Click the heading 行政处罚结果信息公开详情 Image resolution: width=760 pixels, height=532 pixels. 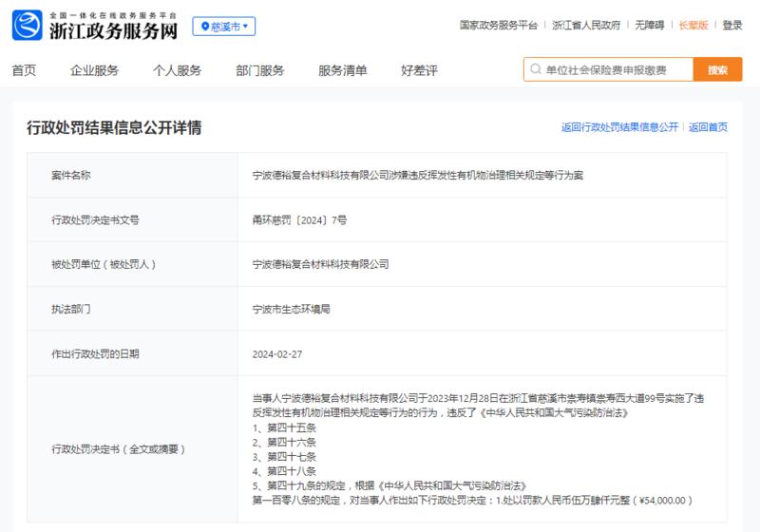click(x=114, y=128)
